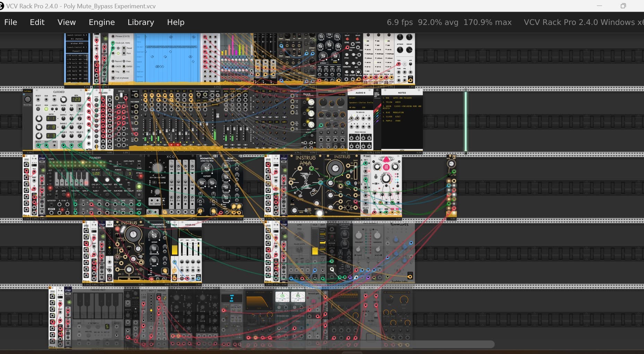Image resolution: width=644 pixels, height=354 pixels.
Task: Toggle the green RUN button on FOUNDRY
Action: tap(139, 187)
